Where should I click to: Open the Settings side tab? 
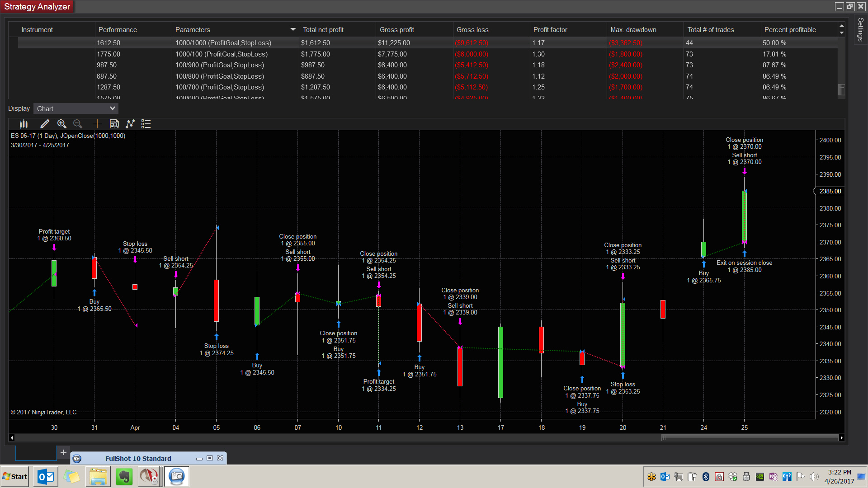860,29
